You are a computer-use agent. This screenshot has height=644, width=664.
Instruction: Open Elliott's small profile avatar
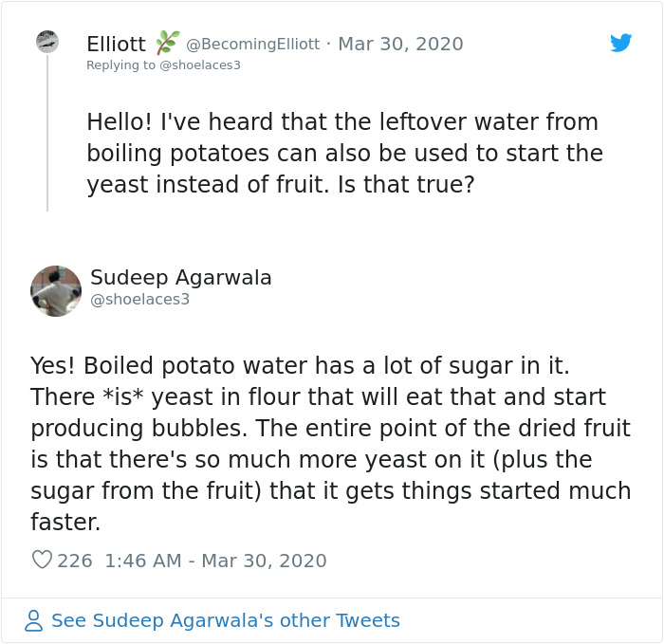coord(47,42)
